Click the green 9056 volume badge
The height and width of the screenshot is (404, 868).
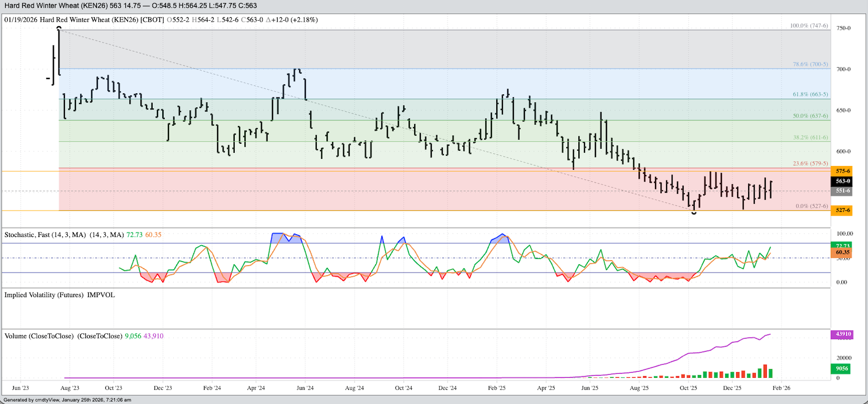pyautogui.click(x=842, y=369)
